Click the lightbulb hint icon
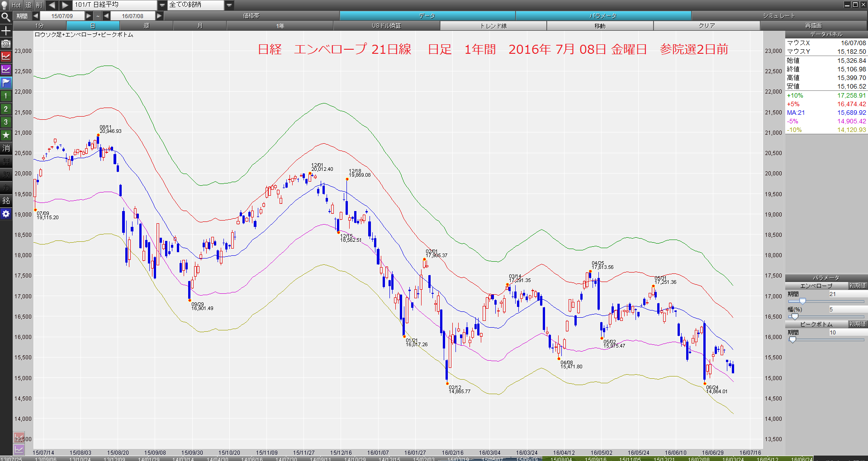 [x=5, y=5]
